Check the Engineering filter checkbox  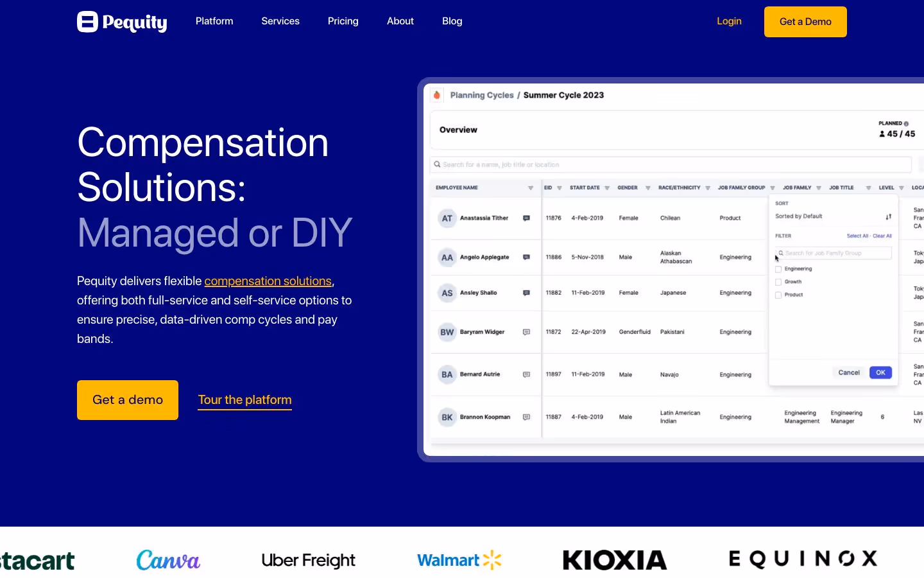[778, 269]
